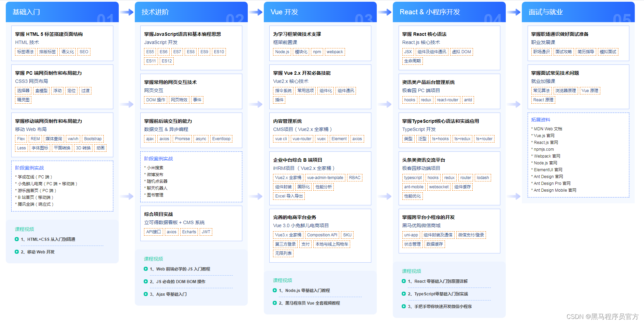This screenshot has width=644, height=323.
Task: Click the green bullet icon beside 移动 Web 开发
Action: pos(17,252)
